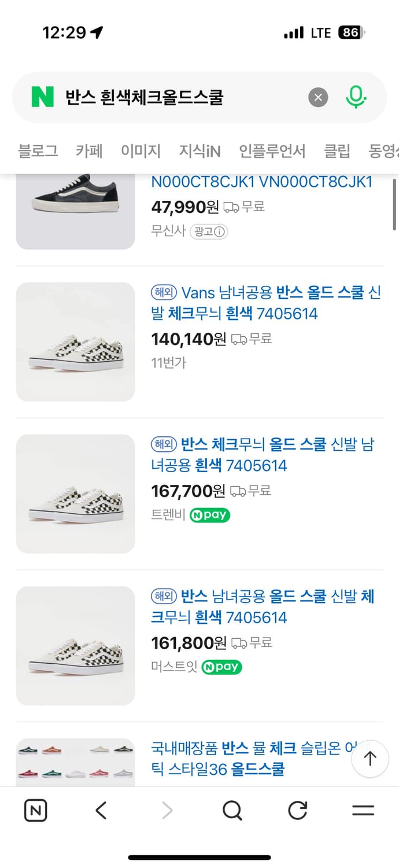The width and height of the screenshot is (399, 868).
Task: Tap the 해외 badge on the 11번가 listing
Action: tap(163, 292)
